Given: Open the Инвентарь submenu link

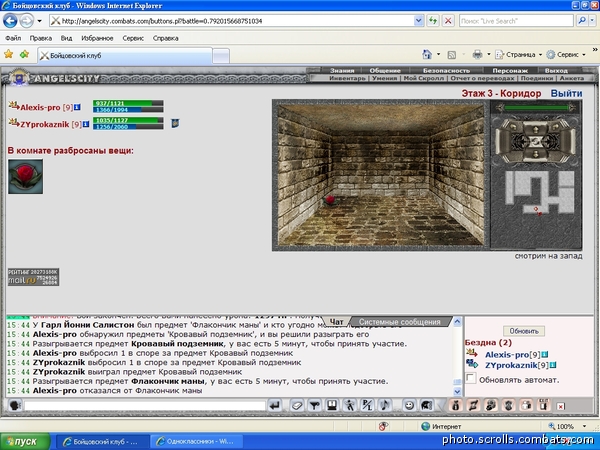Looking at the screenshot, I should 347,78.
